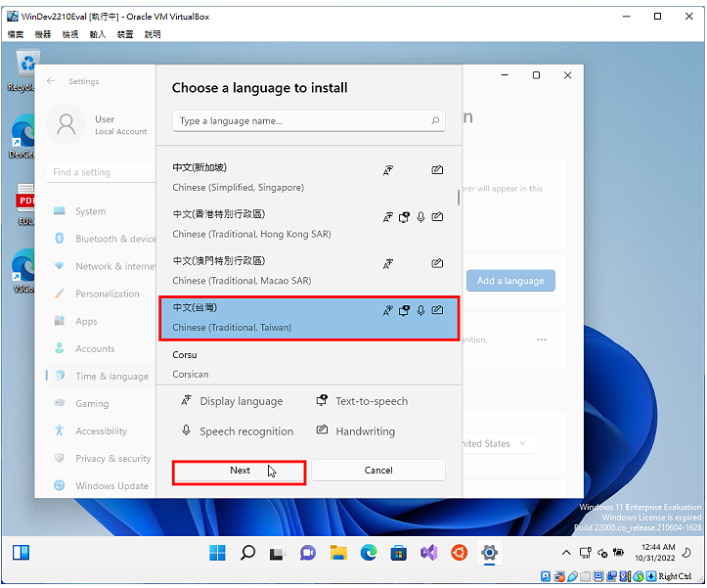Click microphone icon on Taiwan row

pyautogui.click(x=420, y=310)
